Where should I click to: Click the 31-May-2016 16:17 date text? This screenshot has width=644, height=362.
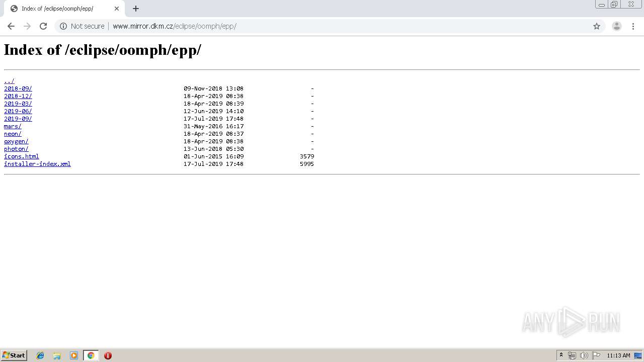pos(213,126)
